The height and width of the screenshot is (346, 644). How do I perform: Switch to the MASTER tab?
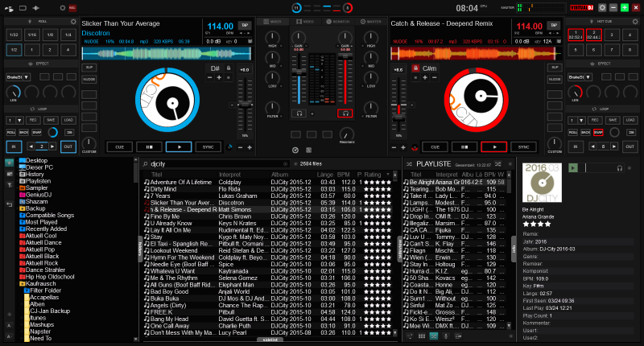(371, 22)
